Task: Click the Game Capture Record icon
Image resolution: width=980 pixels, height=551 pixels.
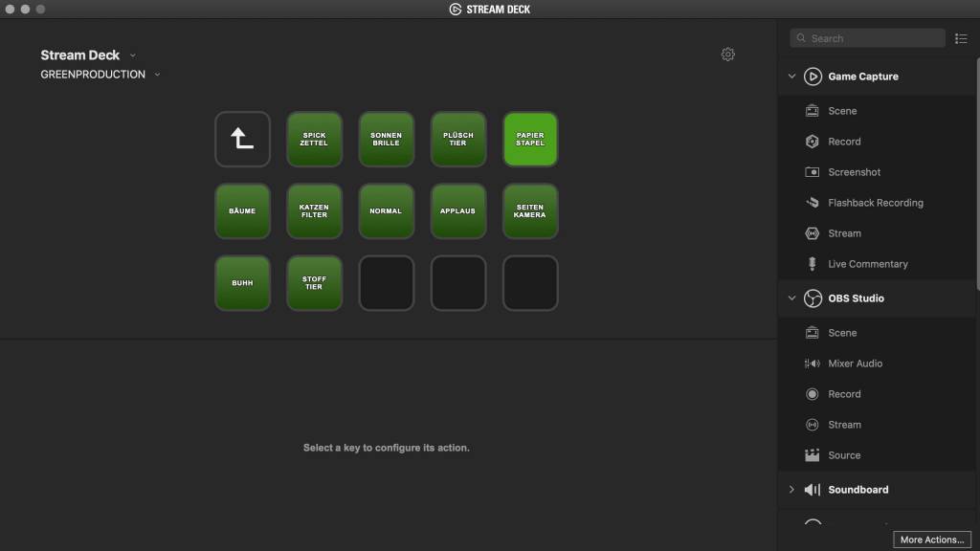Action: point(812,142)
